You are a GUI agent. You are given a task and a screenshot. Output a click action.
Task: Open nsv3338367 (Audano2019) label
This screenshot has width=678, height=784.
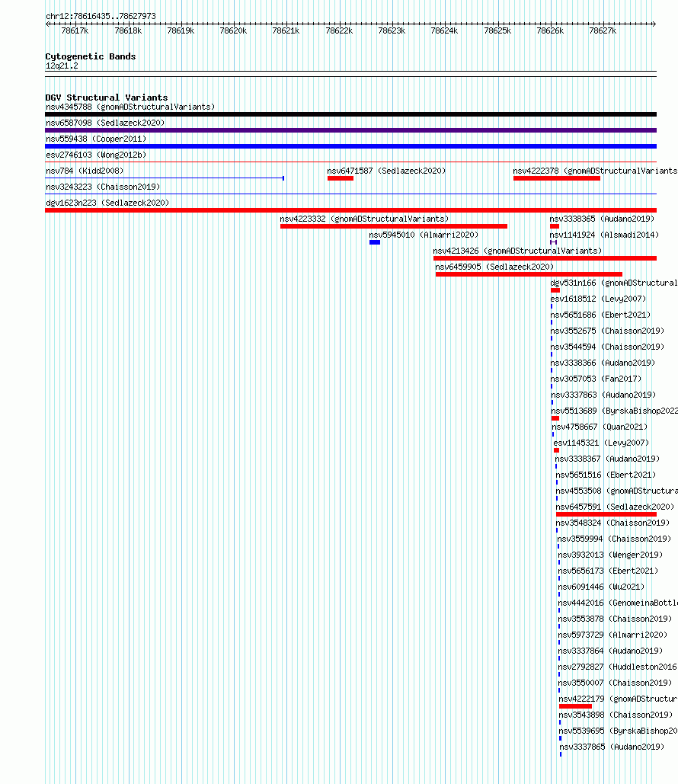(x=607, y=459)
